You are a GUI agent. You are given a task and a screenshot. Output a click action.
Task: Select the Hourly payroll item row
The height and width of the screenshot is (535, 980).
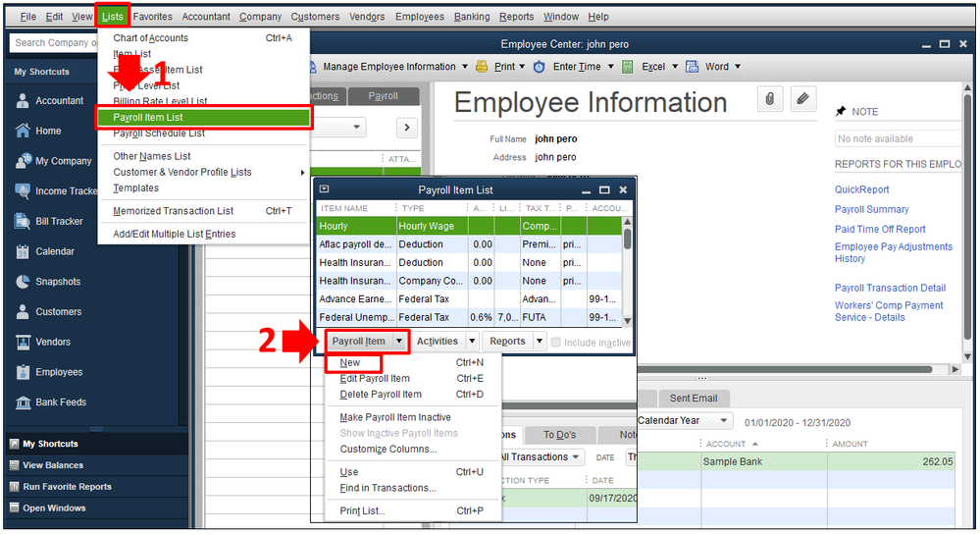pos(470,226)
